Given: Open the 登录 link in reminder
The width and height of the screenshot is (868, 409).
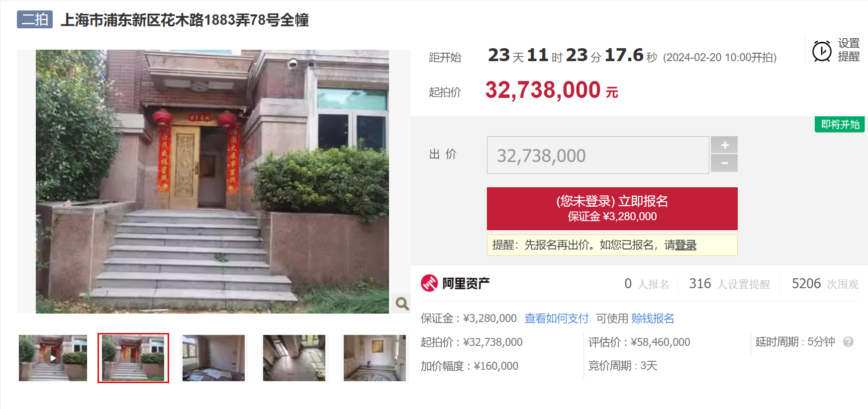Looking at the screenshot, I should [685, 245].
